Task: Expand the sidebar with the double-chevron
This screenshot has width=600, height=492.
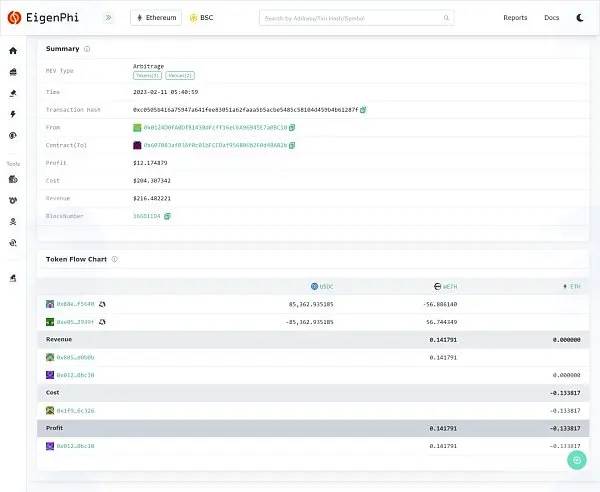Action: 109,18
